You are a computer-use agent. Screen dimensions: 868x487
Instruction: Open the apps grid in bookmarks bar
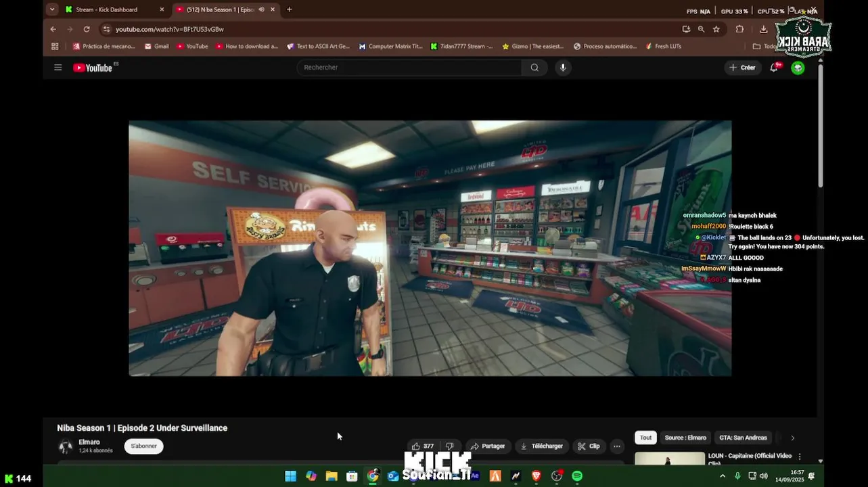point(55,47)
